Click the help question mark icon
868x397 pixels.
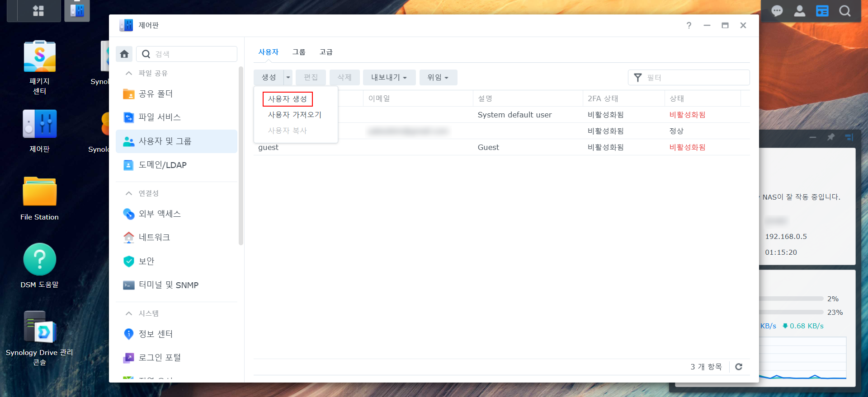tap(689, 25)
